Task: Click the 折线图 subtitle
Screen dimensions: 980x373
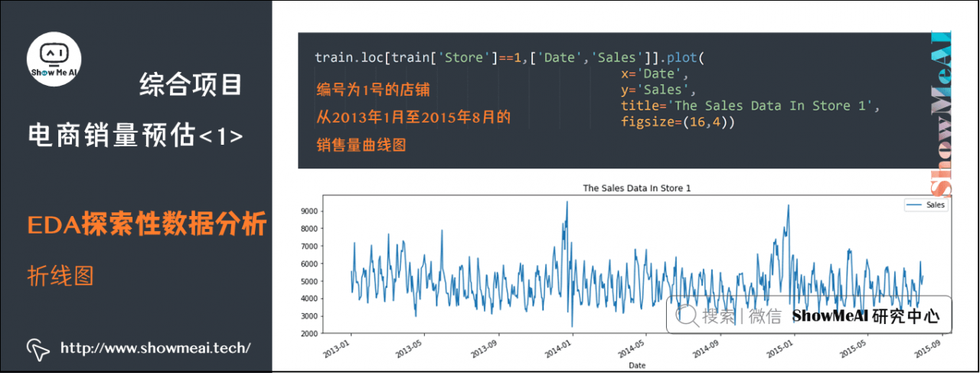Action: coord(60,275)
